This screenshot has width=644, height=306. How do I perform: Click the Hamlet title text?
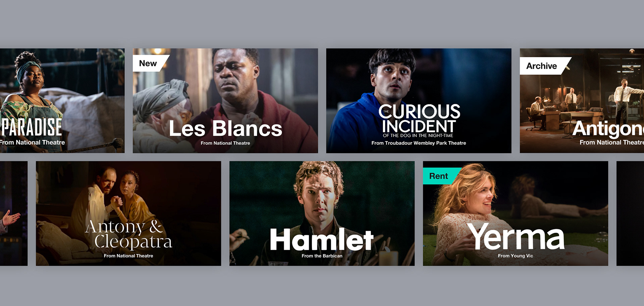(322, 239)
